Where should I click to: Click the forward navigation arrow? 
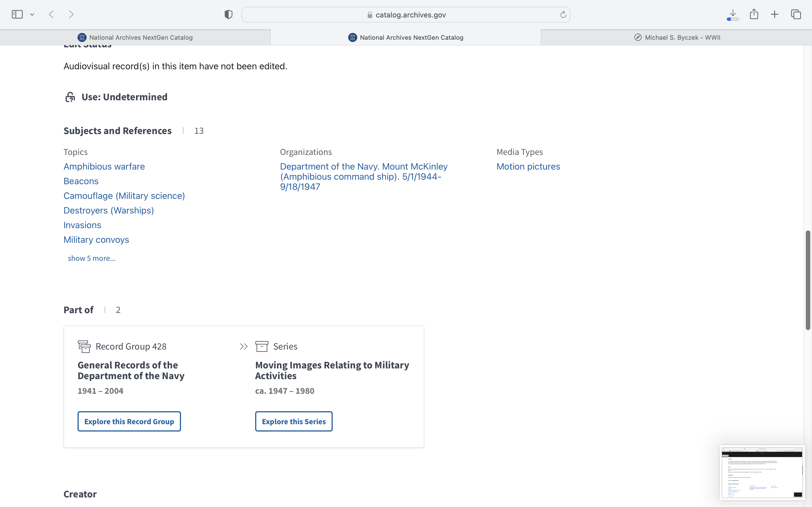pos(71,14)
